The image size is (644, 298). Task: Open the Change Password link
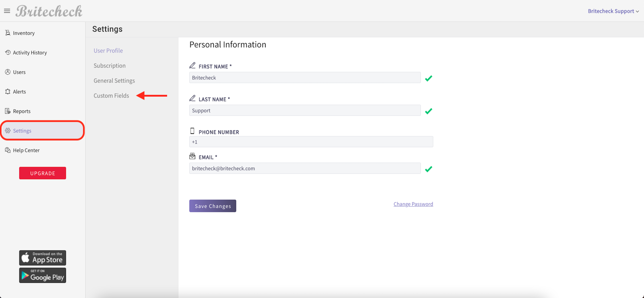413,204
